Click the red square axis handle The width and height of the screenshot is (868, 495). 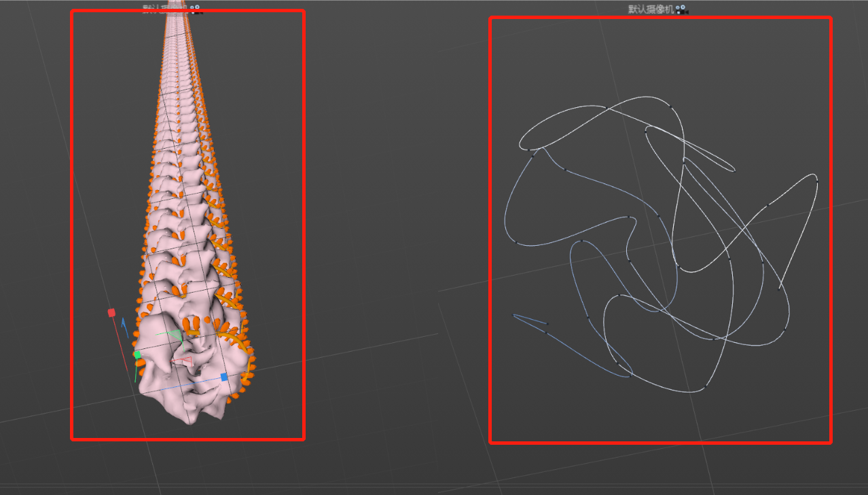[112, 312]
